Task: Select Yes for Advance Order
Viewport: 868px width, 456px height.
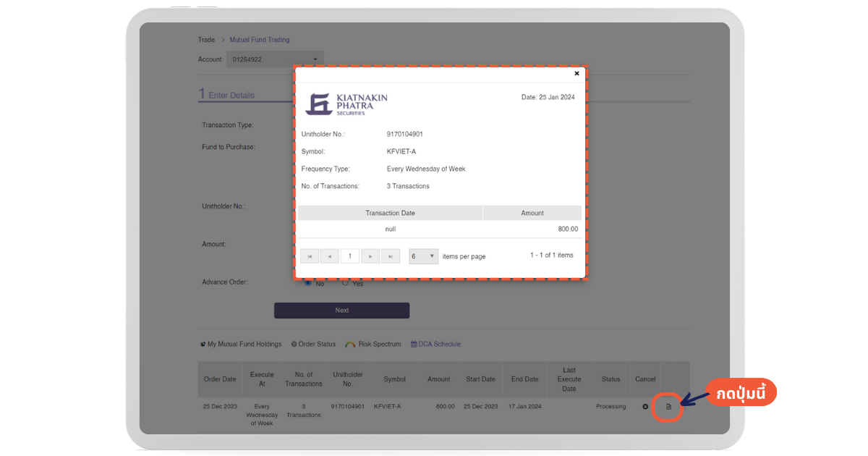Action: (x=345, y=283)
